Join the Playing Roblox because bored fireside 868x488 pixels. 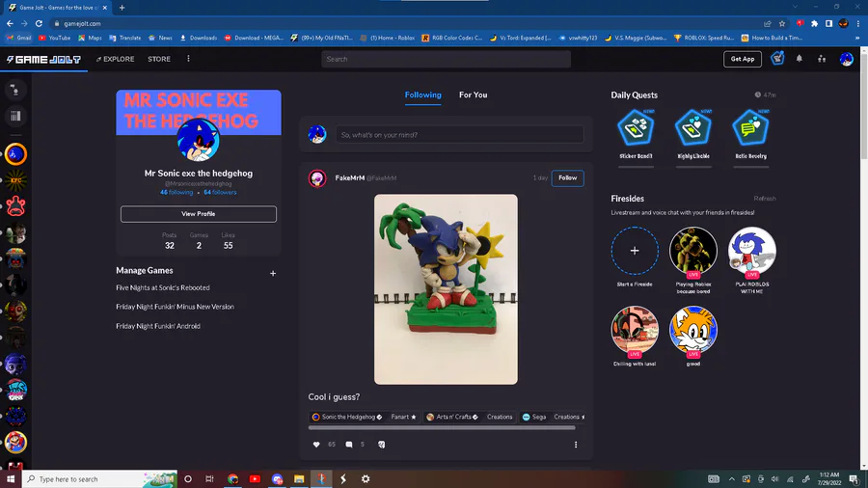click(x=693, y=251)
